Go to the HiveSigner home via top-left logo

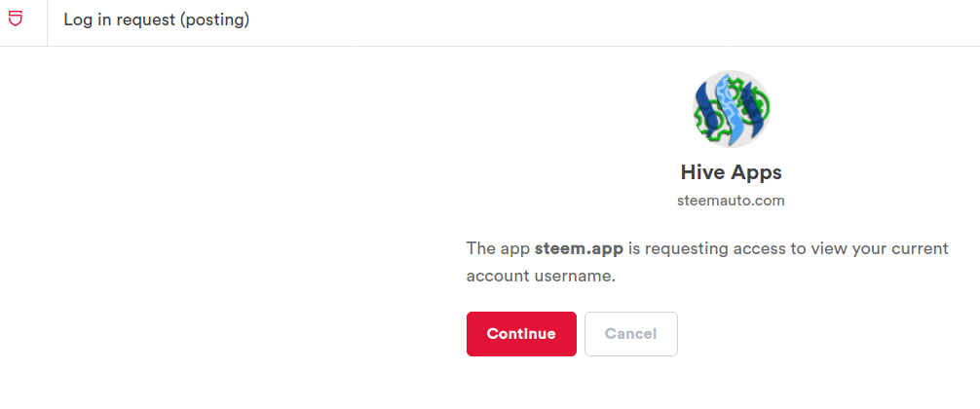(16, 19)
